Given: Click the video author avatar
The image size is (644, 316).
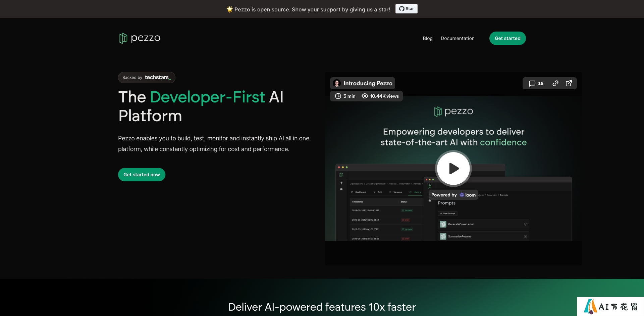Looking at the screenshot, I should pos(337,83).
